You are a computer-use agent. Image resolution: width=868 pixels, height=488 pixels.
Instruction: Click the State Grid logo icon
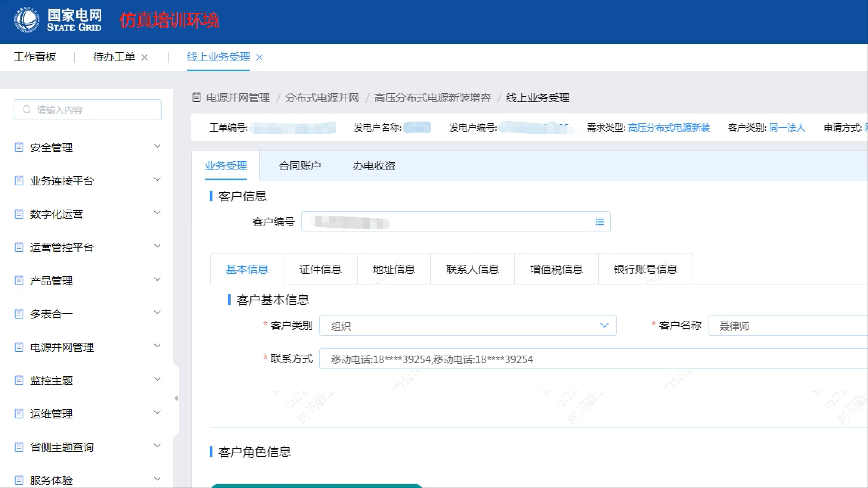pyautogui.click(x=26, y=20)
